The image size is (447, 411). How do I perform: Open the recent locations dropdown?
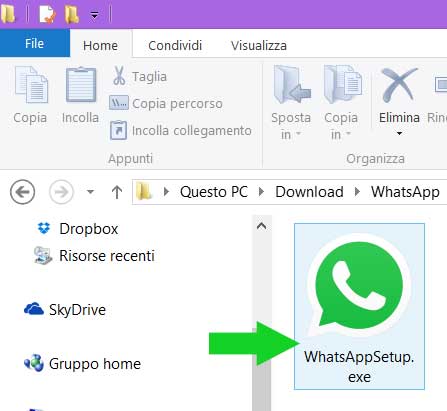coord(90,192)
